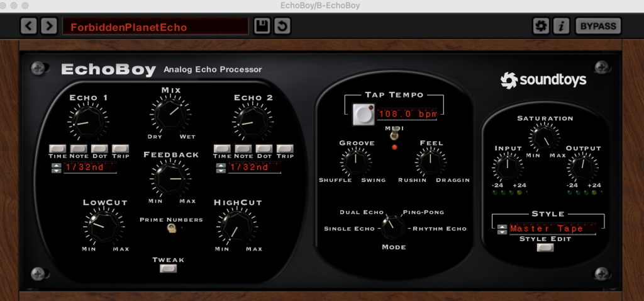644x301 pixels.
Task: Click the previous preset arrow button
Action: coord(28,26)
